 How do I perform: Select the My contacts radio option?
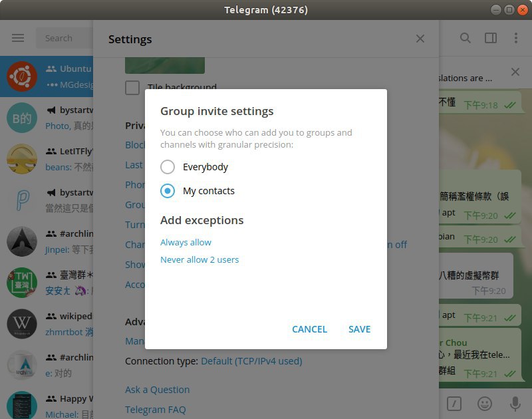tap(168, 191)
